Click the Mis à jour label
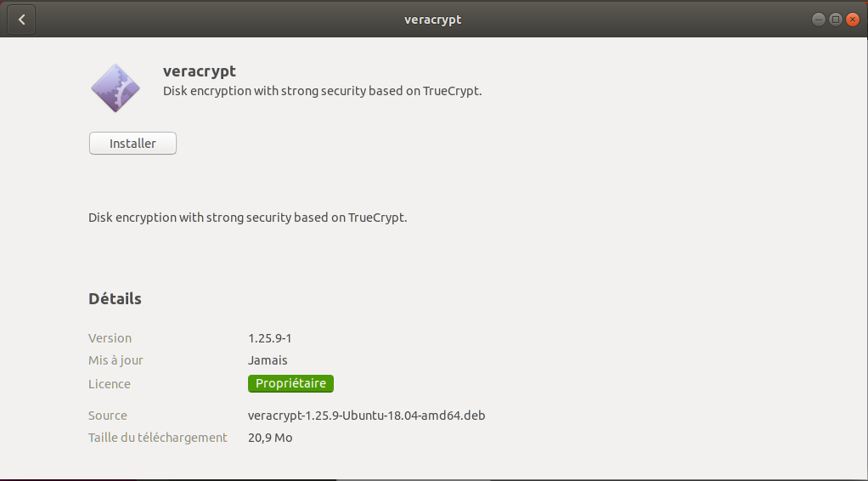 (x=116, y=360)
